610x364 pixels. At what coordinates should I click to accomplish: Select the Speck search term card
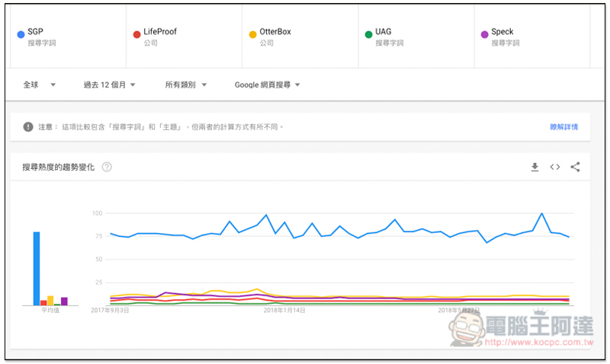coord(531,37)
